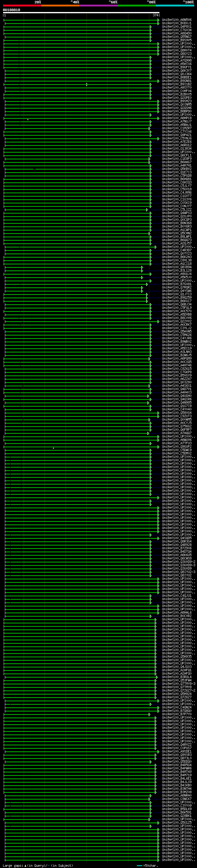Viewport: 197px width, 868px height.
Task: Open hit UniRef100_C1E8F9
Action: 177,159
